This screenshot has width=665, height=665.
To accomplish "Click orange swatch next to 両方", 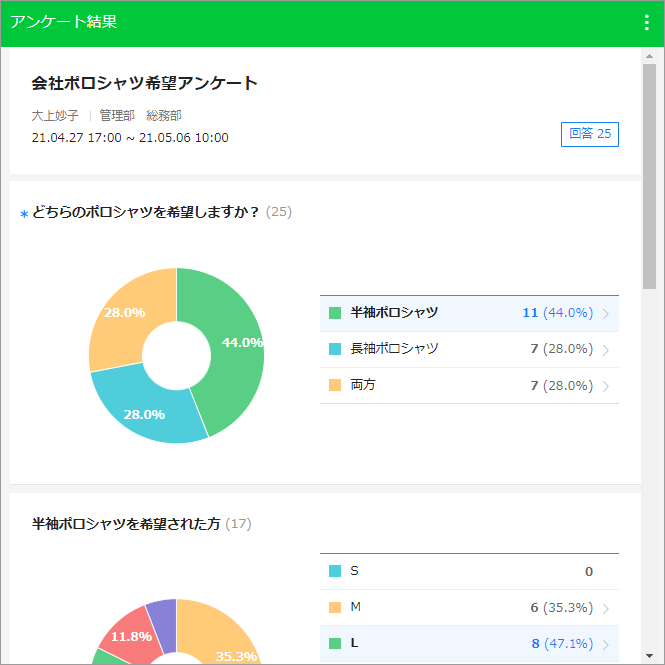I will pos(335,385).
